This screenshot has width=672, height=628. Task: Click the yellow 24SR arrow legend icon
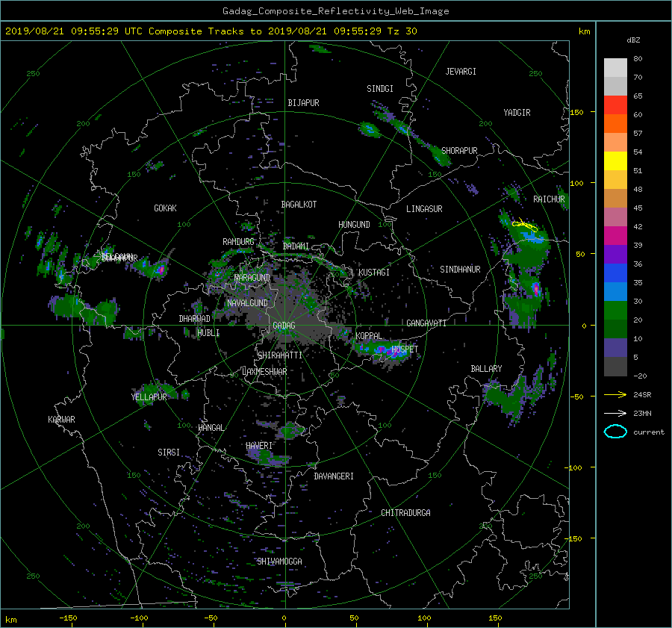[x=615, y=394]
